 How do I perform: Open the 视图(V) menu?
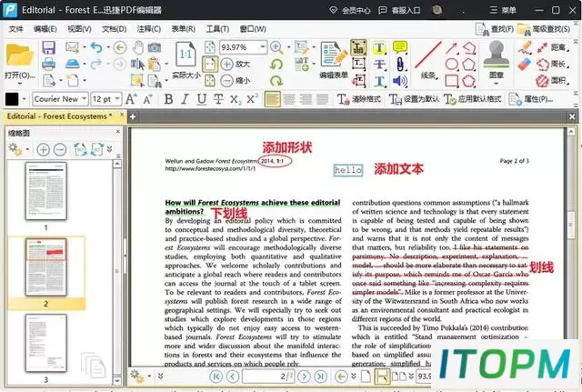[x=79, y=29]
